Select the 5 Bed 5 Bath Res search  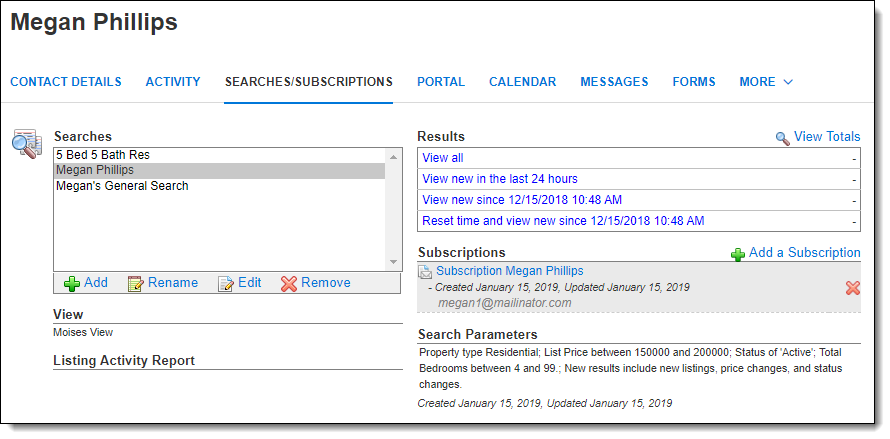click(219, 155)
